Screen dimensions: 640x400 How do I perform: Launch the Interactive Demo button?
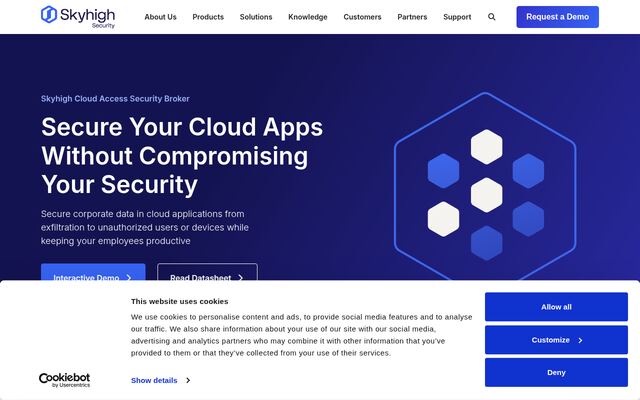pyautogui.click(x=93, y=272)
